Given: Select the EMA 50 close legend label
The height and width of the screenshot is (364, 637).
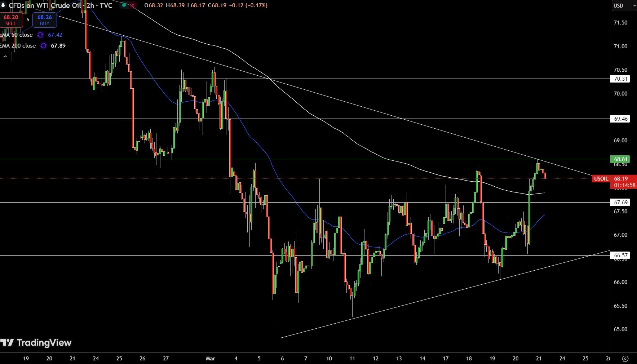Looking at the screenshot, I should coord(17,35).
